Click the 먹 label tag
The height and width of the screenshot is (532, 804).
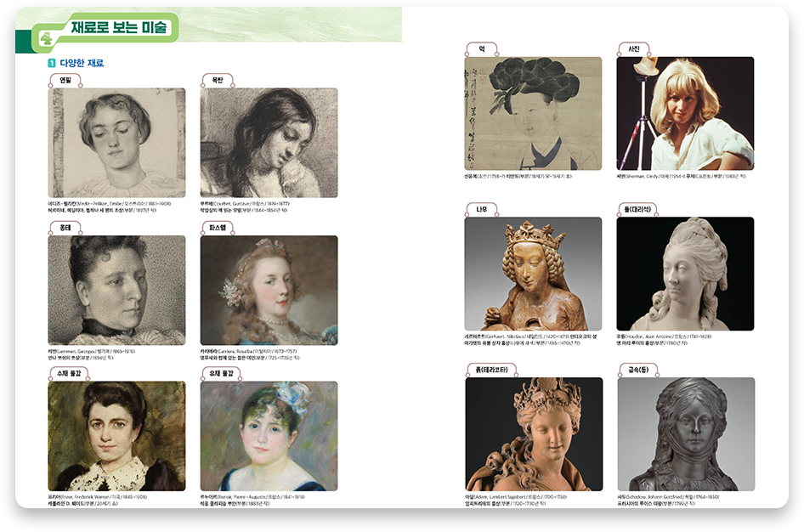click(482, 48)
